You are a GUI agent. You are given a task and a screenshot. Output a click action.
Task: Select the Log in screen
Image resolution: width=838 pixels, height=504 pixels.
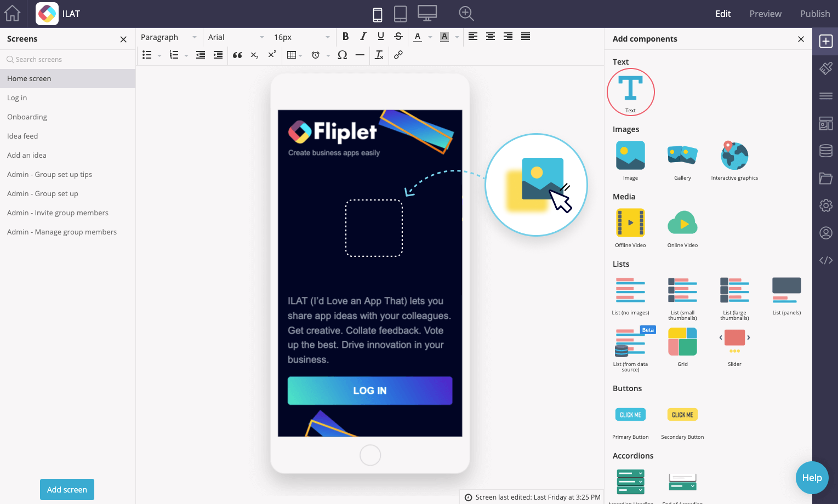coord(67,98)
